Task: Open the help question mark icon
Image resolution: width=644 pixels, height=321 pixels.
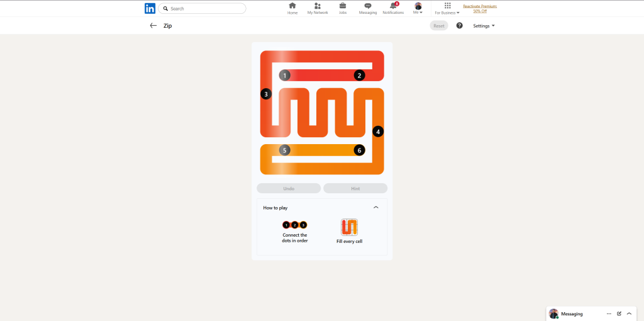Action: coord(460,25)
